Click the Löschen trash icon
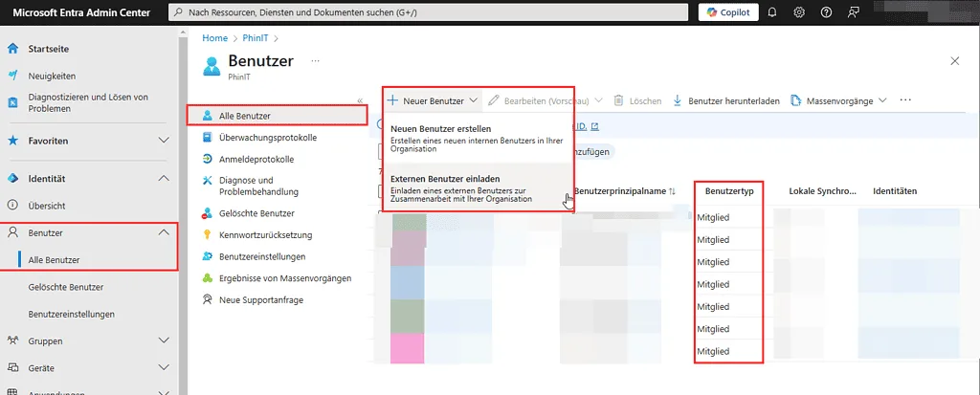This screenshot has height=395, width=980. click(x=619, y=100)
